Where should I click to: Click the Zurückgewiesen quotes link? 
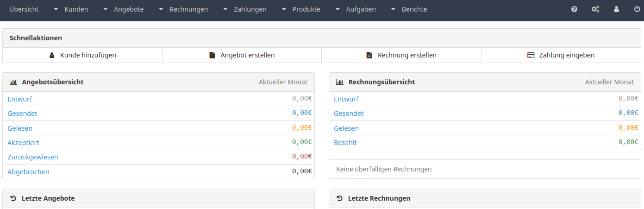pyautogui.click(x=33, y=157)
